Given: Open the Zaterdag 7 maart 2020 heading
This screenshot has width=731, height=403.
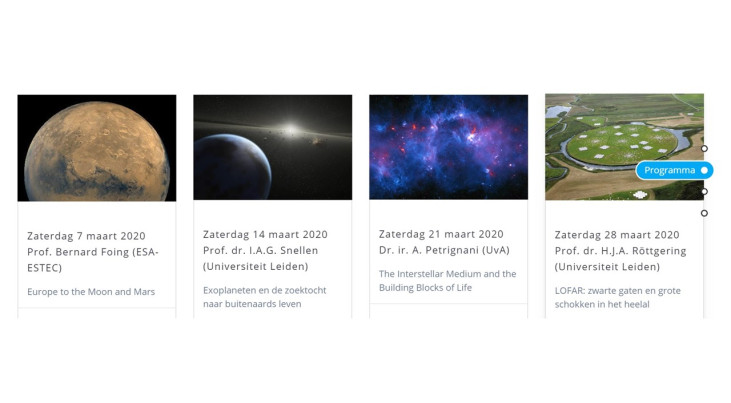Looking at the screenshot, I should click(x=86, y=236).
